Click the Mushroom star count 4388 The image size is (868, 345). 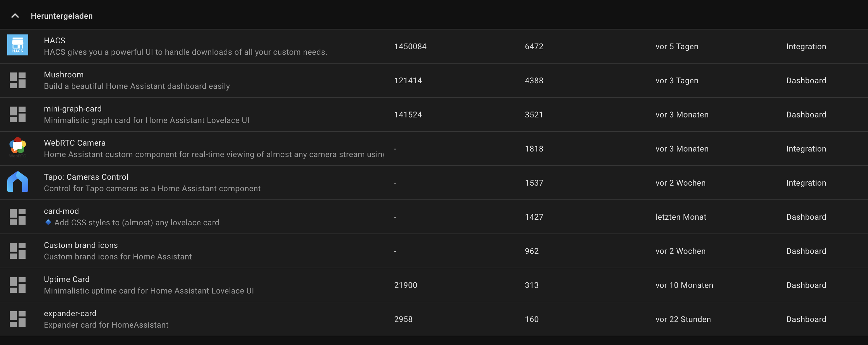coord(534,80)
